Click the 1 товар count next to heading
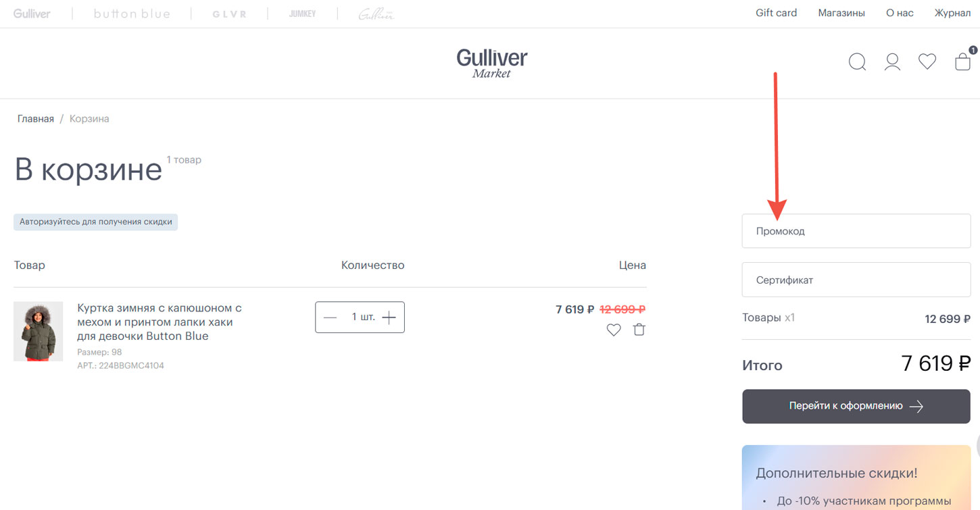Screen dimensions: 980x510 click(x=184, y=160)
